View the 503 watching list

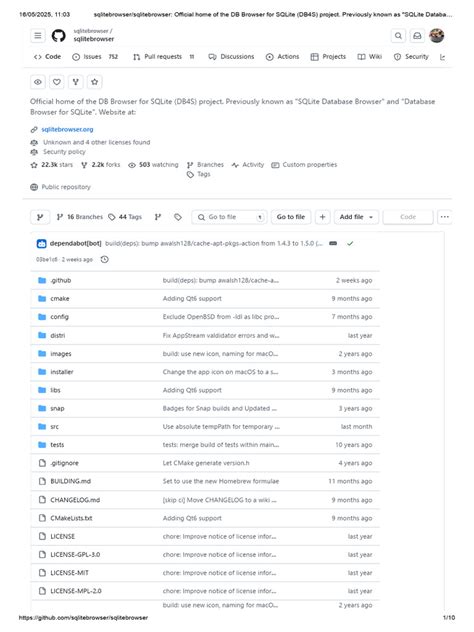(153, 165)
